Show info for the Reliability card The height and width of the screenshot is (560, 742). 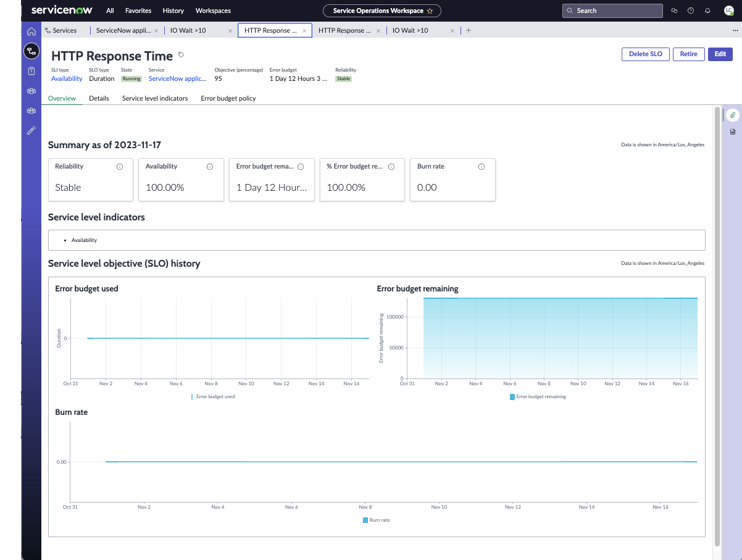120,167
